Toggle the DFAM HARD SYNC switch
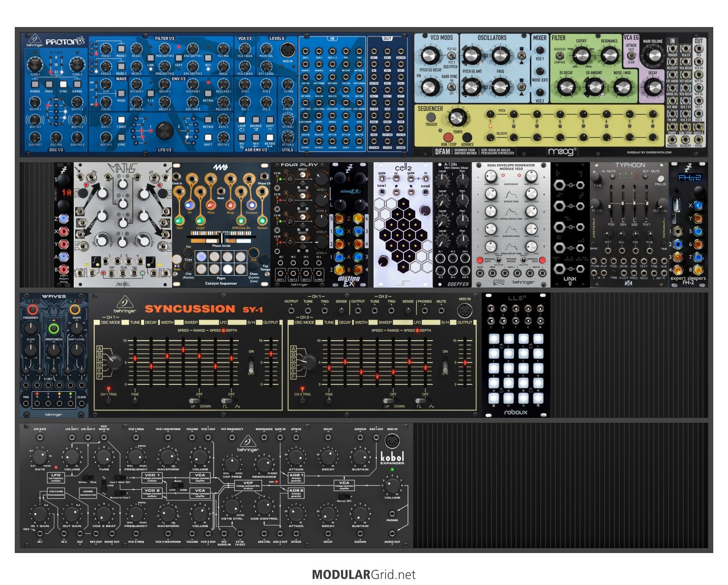 [x=451, y=87]
